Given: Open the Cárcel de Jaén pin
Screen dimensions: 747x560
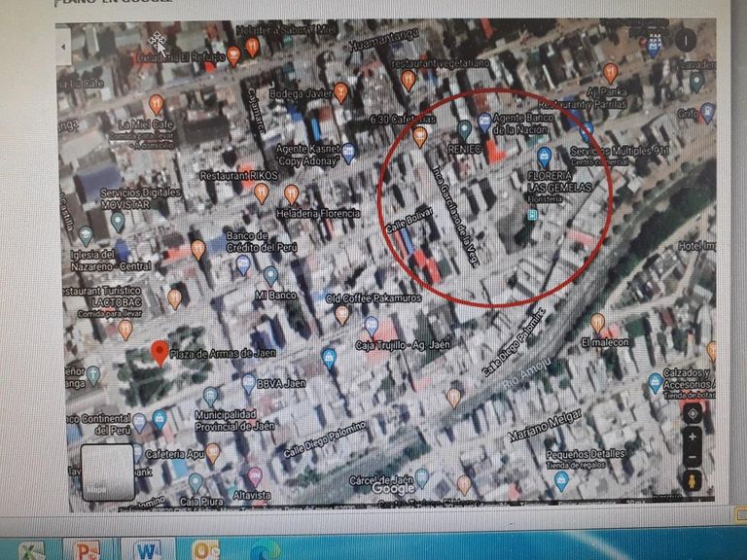Looking at the screenshot, I should [x=421, y=478].
